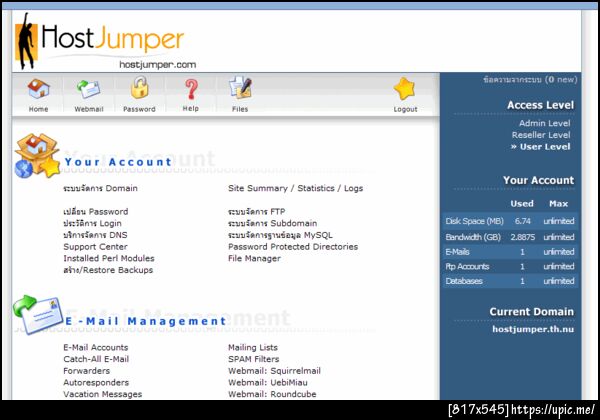
Task: Open the MySQL database management link
Action: tap(280, 235)
